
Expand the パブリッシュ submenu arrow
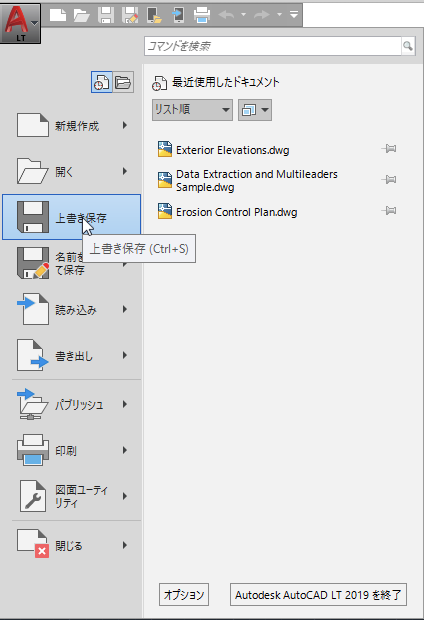click(x=125, y=405)
